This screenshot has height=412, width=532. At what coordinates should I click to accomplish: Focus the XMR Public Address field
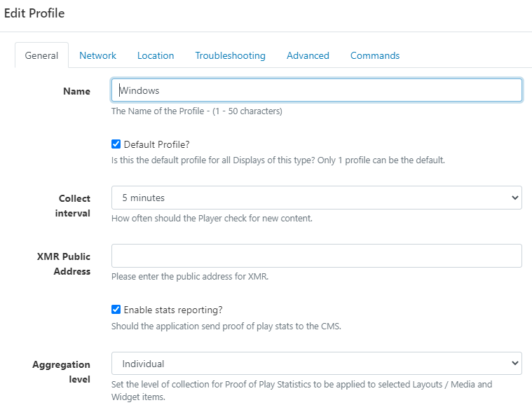(x=317, y=256)
